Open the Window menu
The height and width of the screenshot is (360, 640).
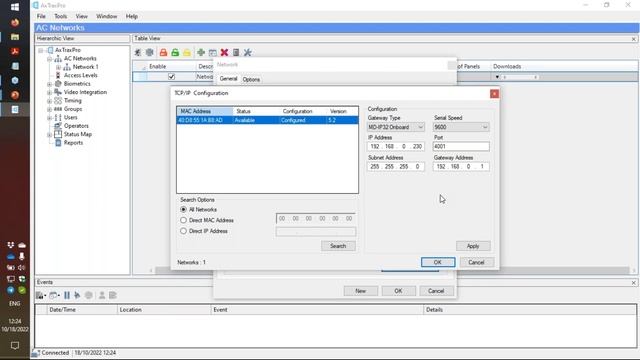tap(107, 16)
